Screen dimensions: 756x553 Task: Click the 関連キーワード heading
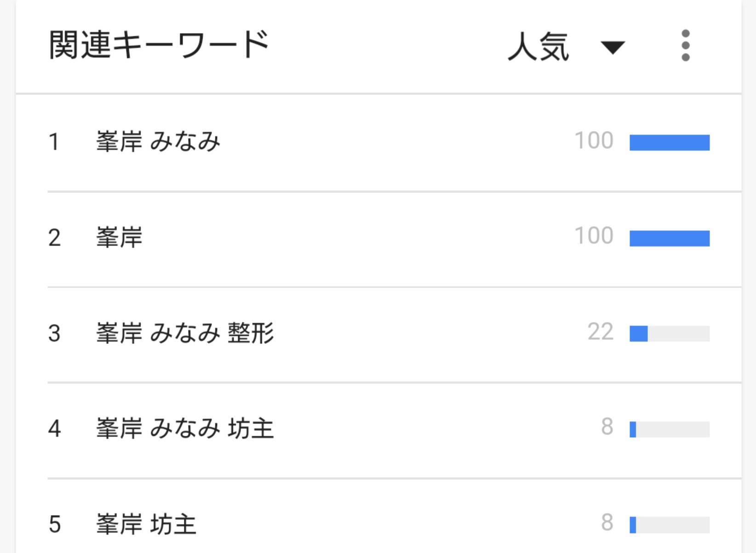159,45
